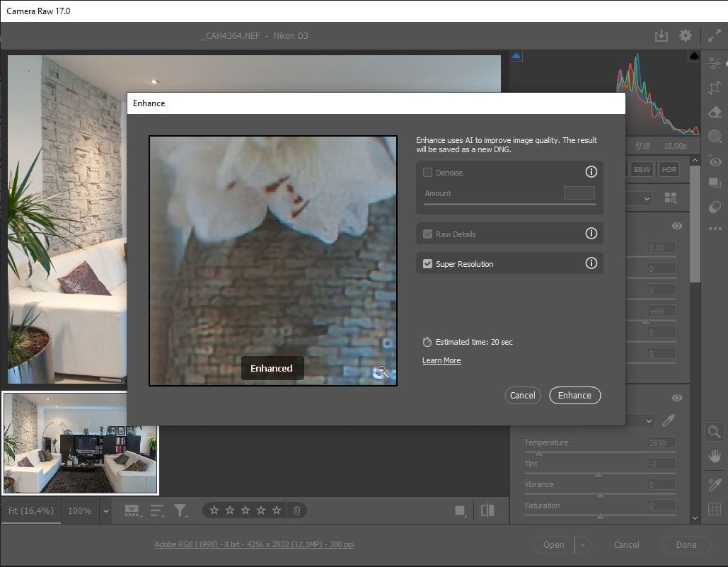The height and width of the screenshot is (567, 728).
Task: Switch to B&W mode
Action: (x=642, y=169)
